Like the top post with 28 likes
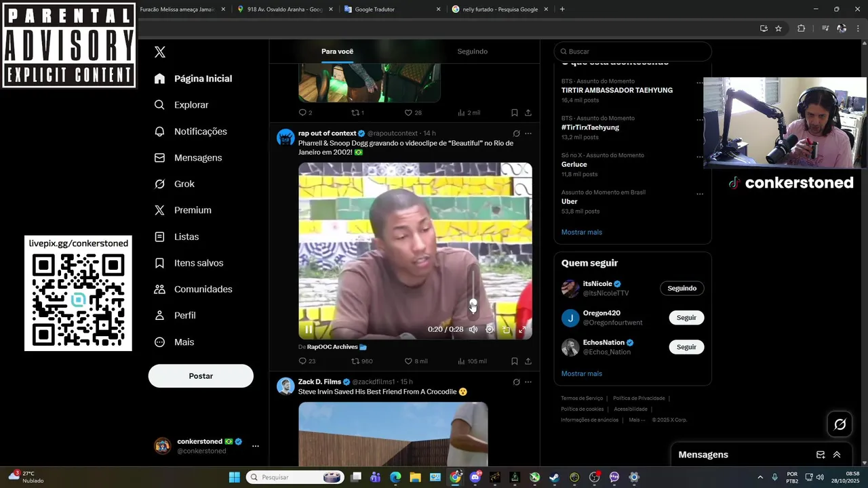 pyautogui.click(x=413, y=113)
